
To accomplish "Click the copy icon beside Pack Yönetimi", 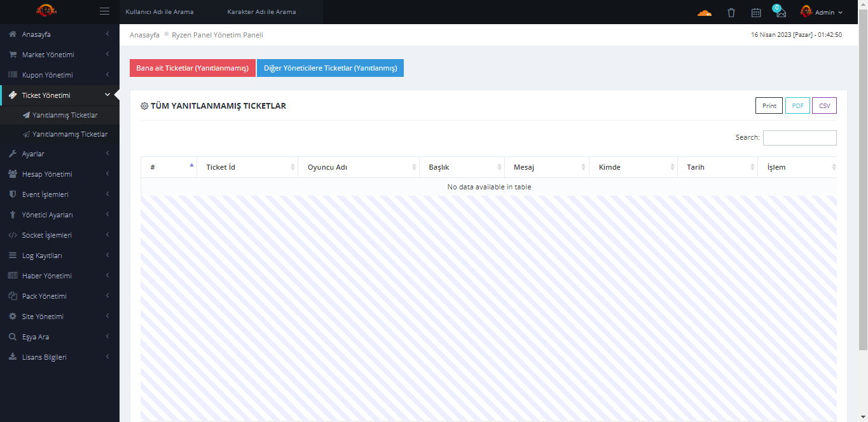I will click(x=13, y=296).
